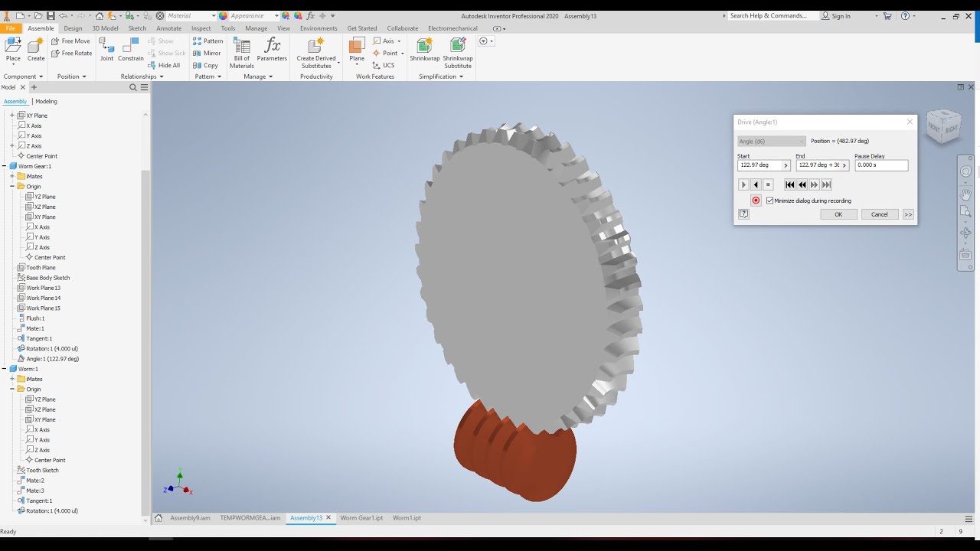Image resolution: width=980 pixels, height=551 pixels.
Task: Open the Constrain tool
Action: click(x=131, y=49)
